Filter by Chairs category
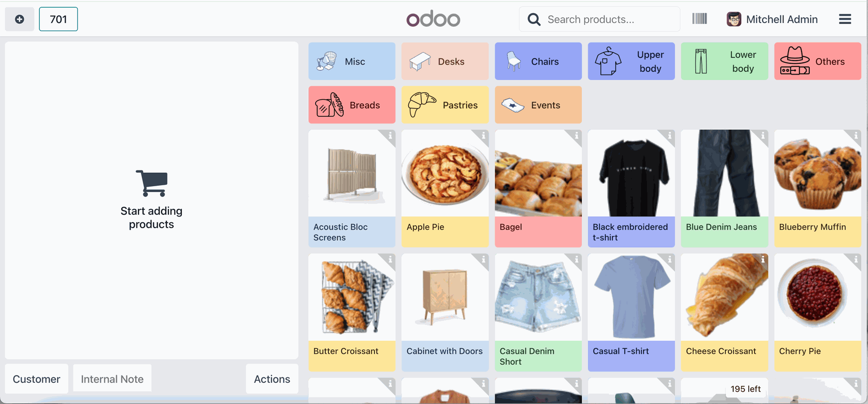The image size is (868, 404). (x=538, y=61)
